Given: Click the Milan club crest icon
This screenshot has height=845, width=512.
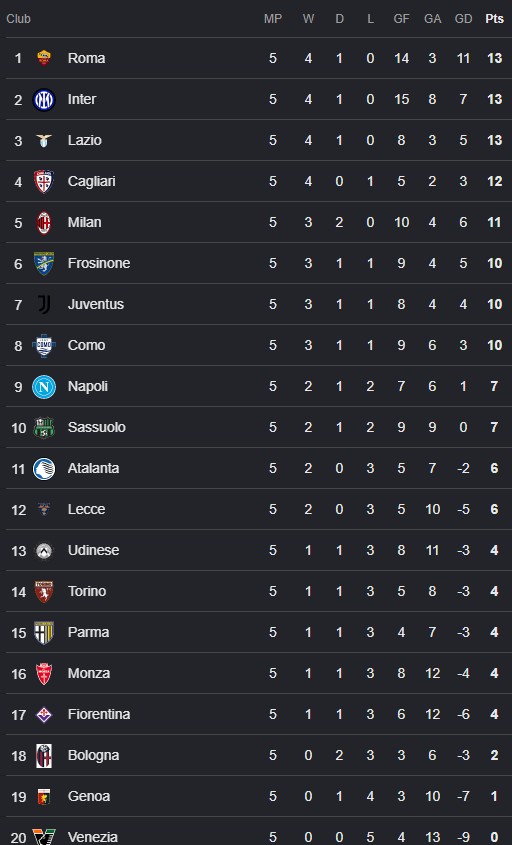Looking at the screenshot, I should click(x=44, y=223).
